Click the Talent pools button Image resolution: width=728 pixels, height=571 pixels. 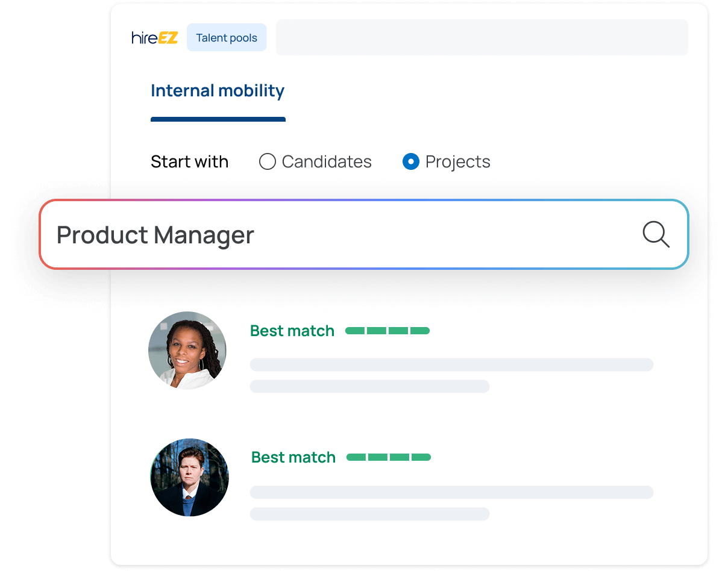tap(227, 38)
